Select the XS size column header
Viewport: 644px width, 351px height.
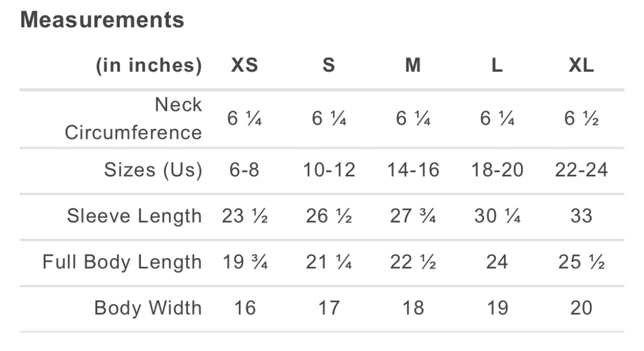[245, 65]
